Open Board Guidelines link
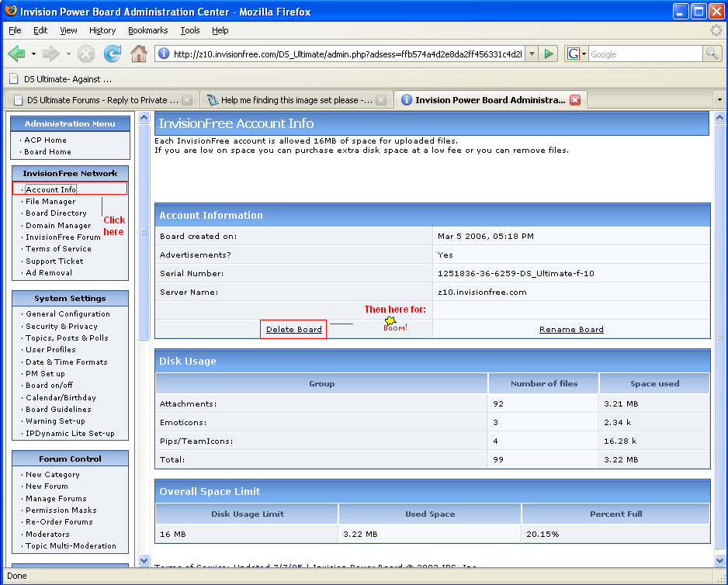The width and height of the screenshot is (728, 585). [x=58, y=409]
